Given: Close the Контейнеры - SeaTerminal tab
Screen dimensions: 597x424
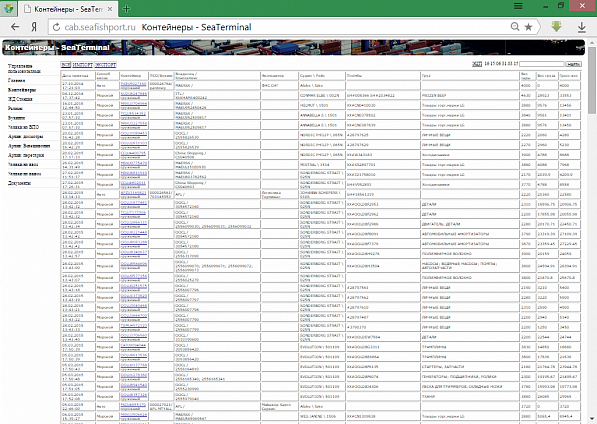Looking at the screenshot, I should pos(110,9).
